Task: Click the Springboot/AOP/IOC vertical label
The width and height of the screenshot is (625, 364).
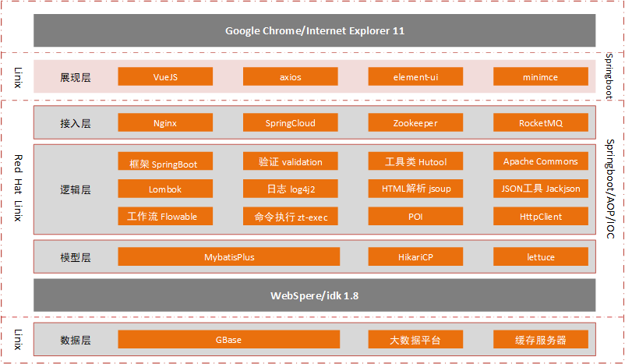Action: tap(610, 189)
